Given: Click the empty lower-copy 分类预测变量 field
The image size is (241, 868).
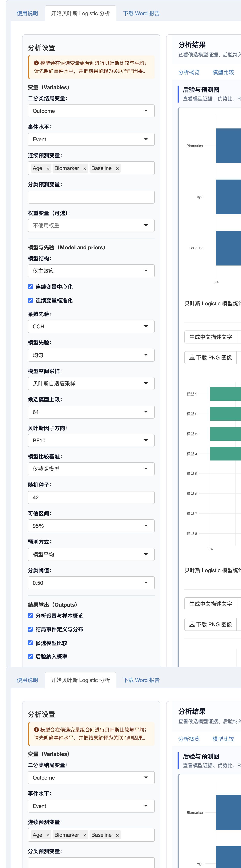Looking at the screenshot, I should pos(91,863).
